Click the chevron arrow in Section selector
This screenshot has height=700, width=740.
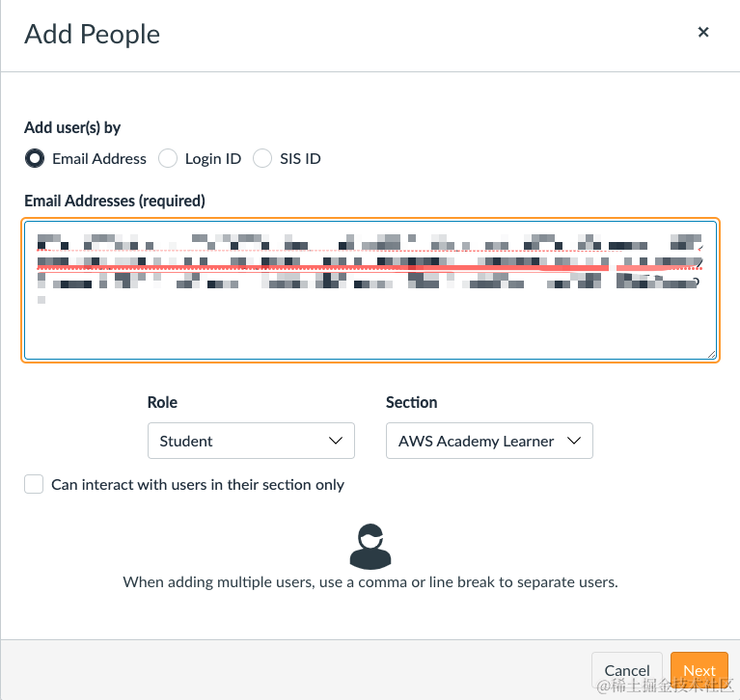coord(574,441)
